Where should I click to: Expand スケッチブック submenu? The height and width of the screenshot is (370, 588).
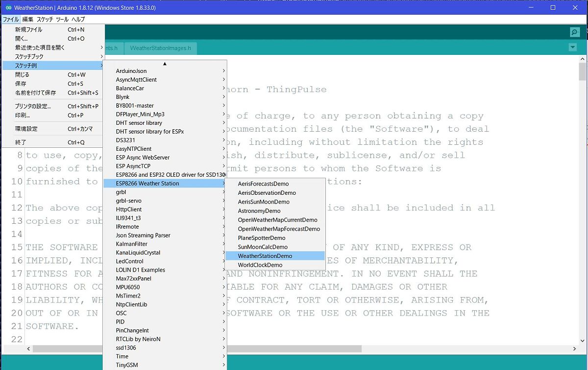[x=53, y=57]
